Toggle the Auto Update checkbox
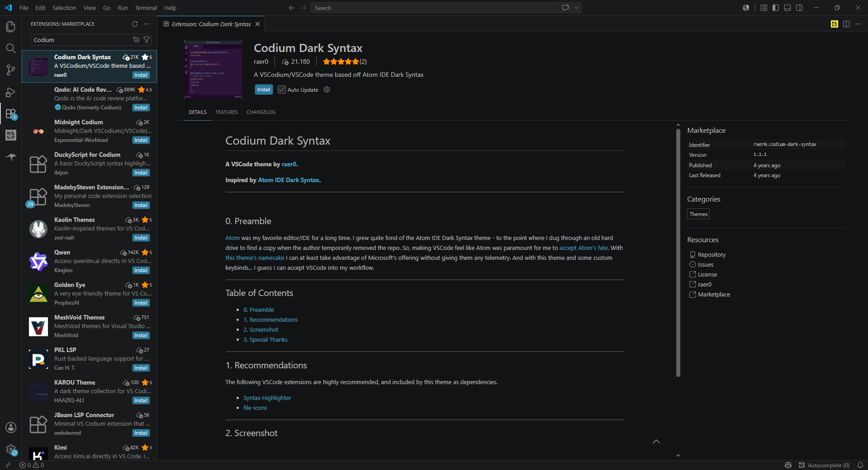The width and height of the screenshot is (868, 470). coord(282,89)
